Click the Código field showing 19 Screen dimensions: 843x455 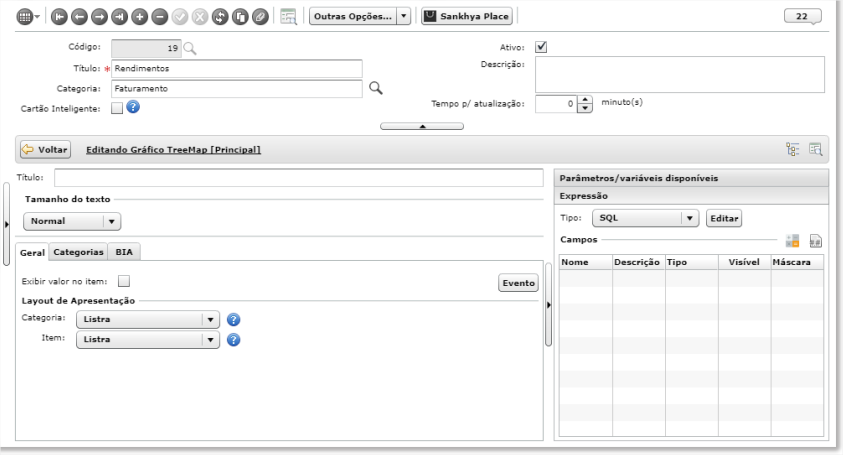tap(146, 48)
